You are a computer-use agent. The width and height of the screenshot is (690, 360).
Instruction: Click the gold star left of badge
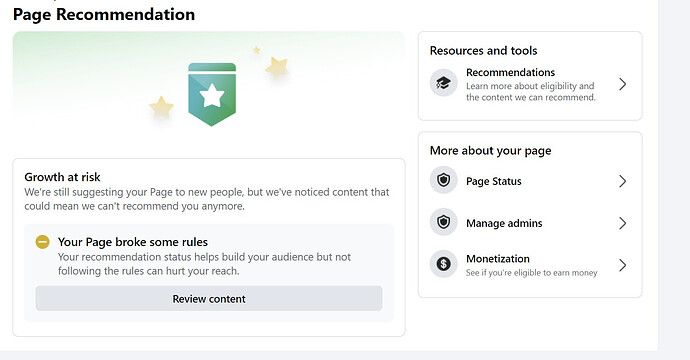tap(161, 107)
